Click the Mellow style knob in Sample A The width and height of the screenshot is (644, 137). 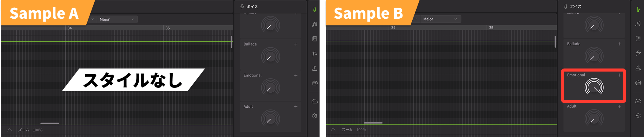click(270, 25)
